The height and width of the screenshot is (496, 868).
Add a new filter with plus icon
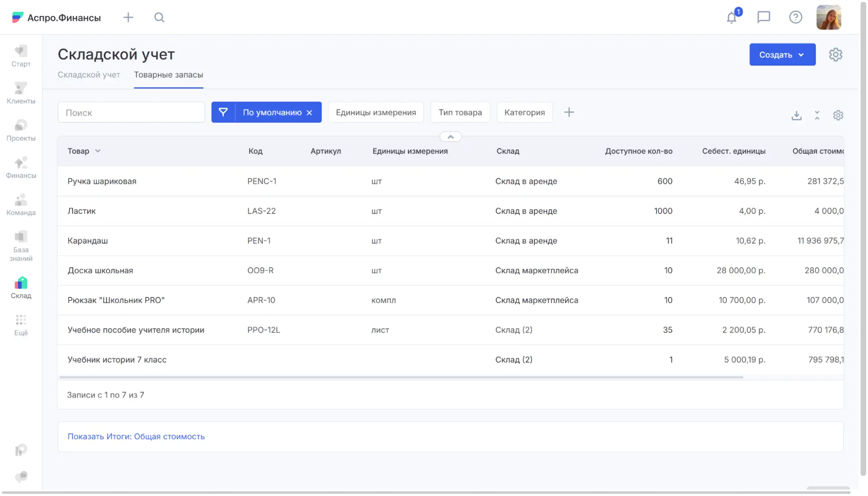click(569, 112)
